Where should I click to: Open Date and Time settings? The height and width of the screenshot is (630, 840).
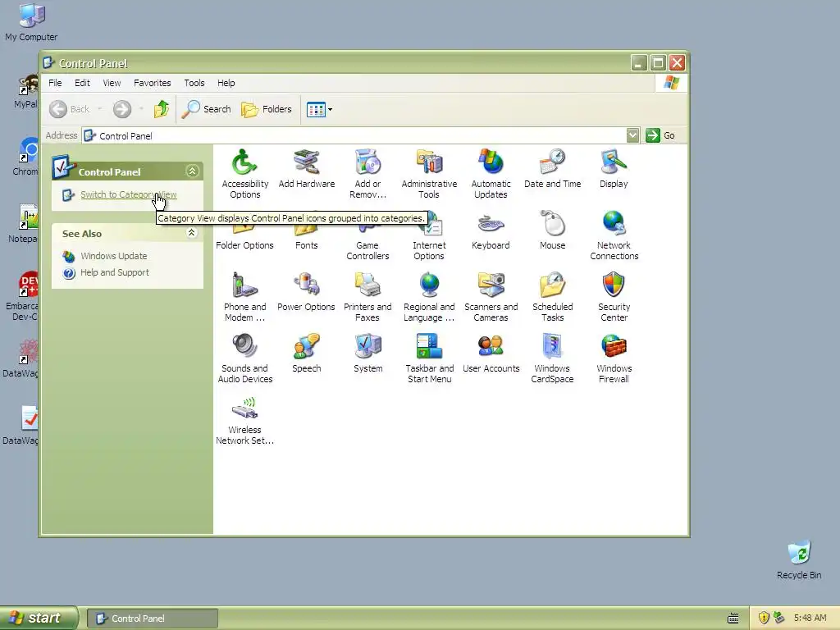point(552,169)
